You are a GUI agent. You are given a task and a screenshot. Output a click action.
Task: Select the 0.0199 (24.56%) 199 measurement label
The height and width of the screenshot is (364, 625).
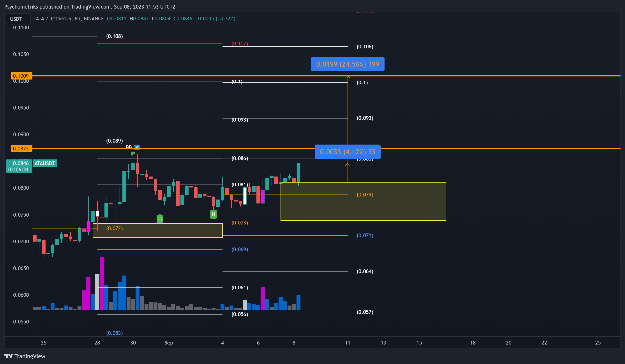pos(348,64)
